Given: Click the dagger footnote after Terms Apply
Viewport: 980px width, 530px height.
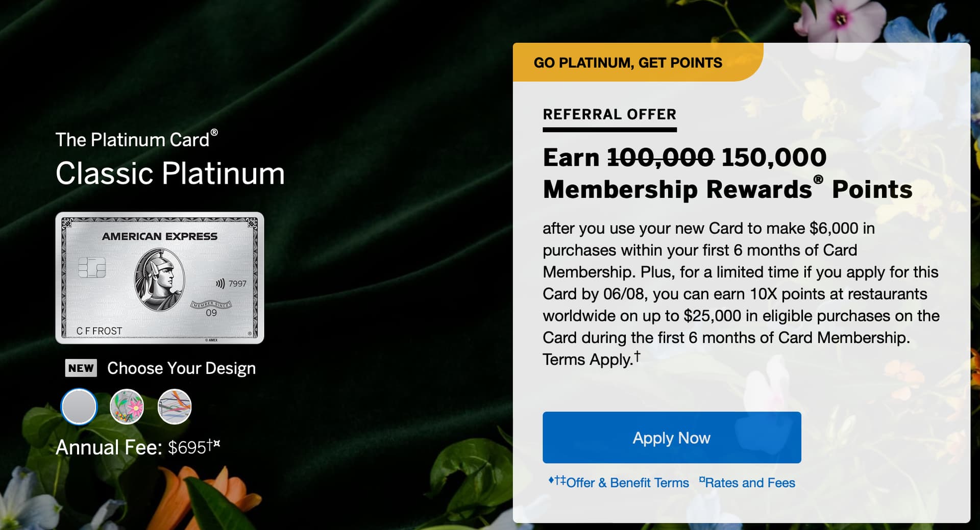Looking at the screenshot, I should (637, 356).
